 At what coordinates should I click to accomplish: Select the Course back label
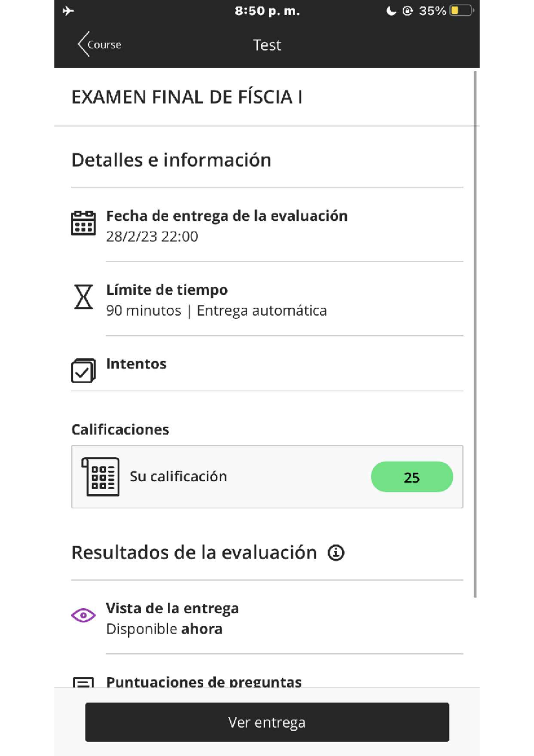pos(105,45)
